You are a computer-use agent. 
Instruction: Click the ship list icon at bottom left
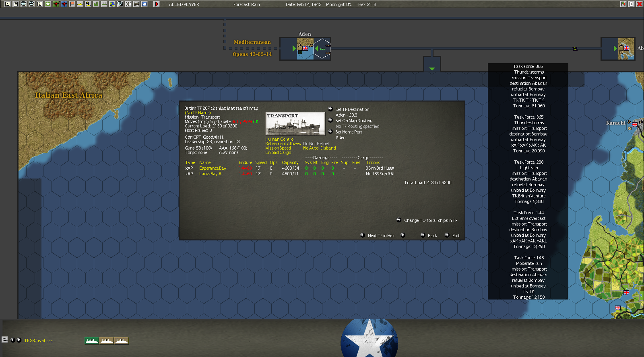[x=5, y=340]
